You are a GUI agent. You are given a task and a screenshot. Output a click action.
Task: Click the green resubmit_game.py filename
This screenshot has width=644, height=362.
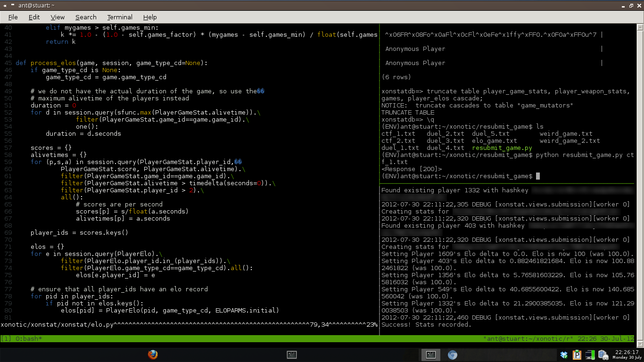tap(502, 148)
